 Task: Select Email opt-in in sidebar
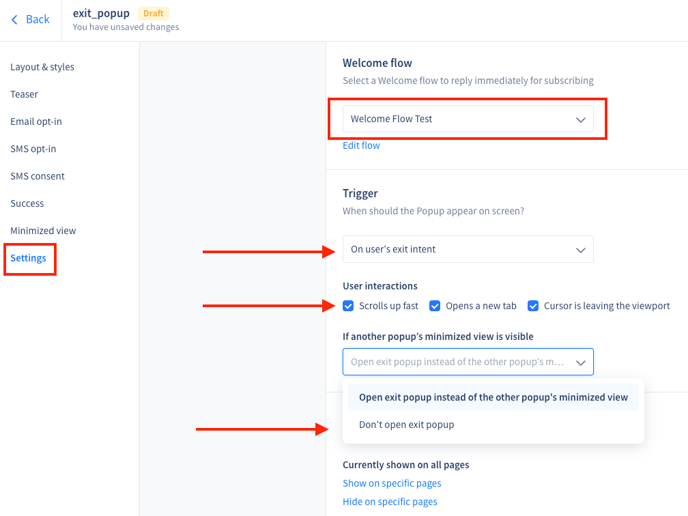point(36,122)
